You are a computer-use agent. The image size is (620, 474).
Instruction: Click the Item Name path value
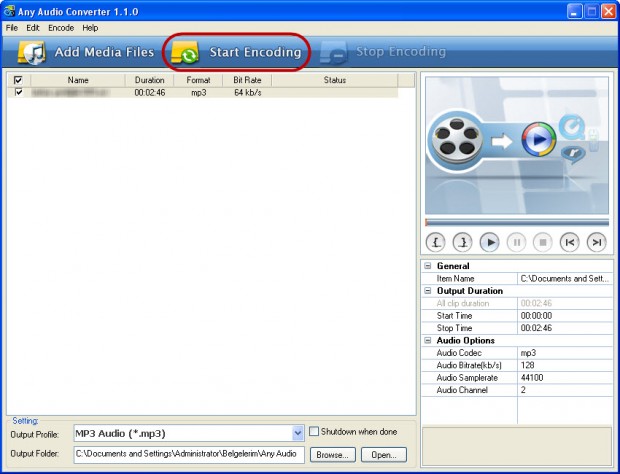565,279
